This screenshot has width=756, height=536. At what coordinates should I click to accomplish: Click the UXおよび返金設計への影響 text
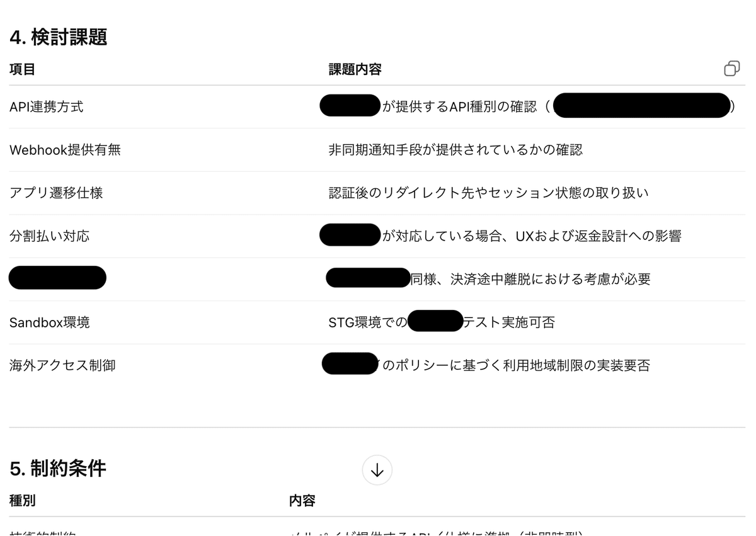598,236
